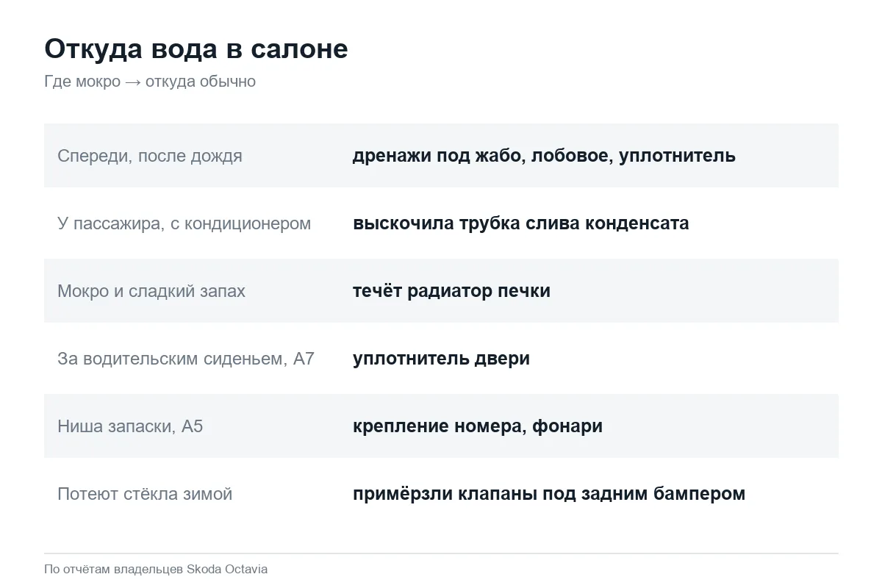Click 'выскочила трубка слива конденсата'

pos(521,223)
